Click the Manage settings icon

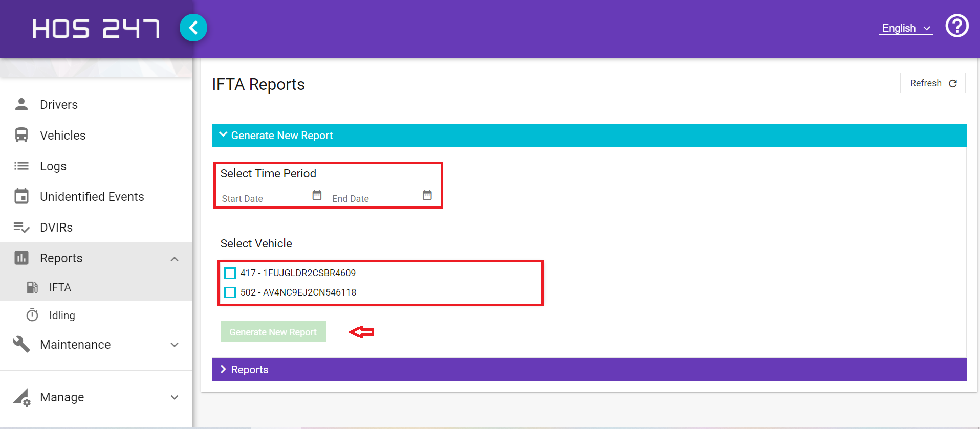tap(21, 397)
